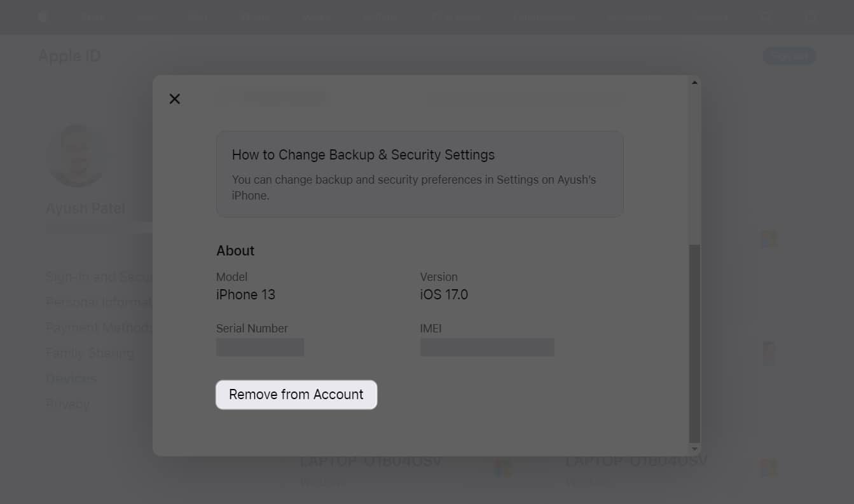Click the Serial Number hidden field
The height and width of the screenshot is (504, 854).
(260, 347)
